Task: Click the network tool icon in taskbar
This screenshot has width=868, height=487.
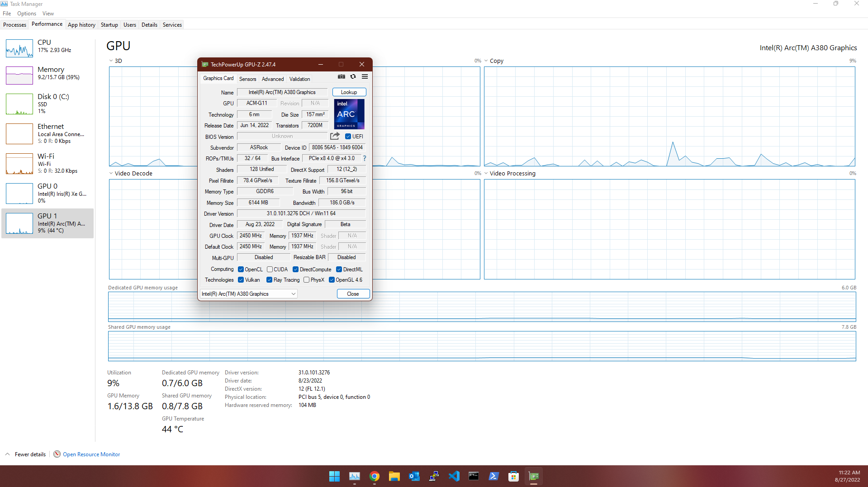Action: pos(434,476)
